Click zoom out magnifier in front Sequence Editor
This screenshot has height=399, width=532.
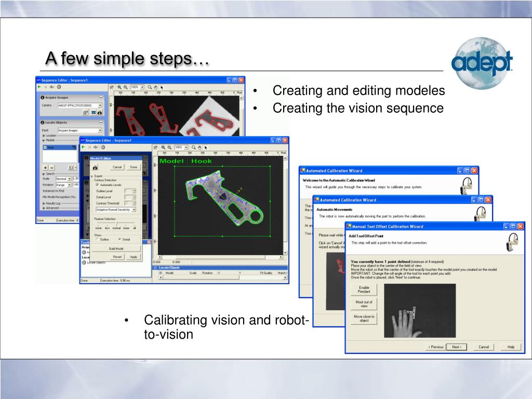coord(169,147)
